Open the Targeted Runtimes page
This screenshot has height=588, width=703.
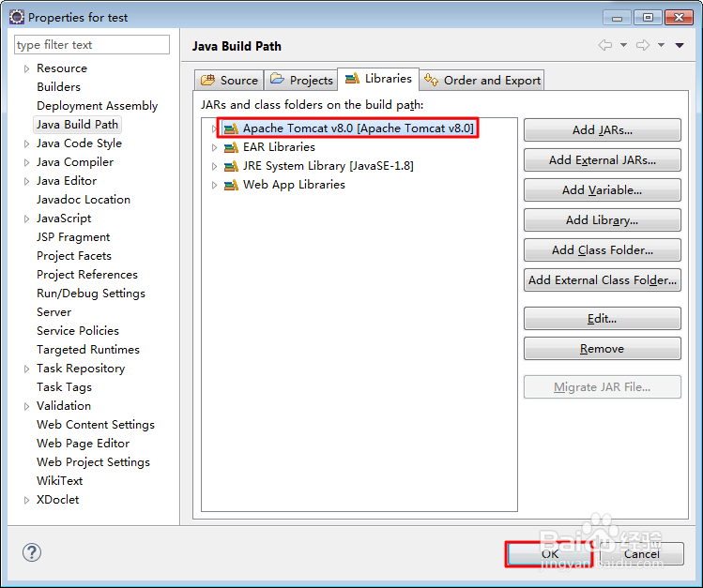coord(88,350)
